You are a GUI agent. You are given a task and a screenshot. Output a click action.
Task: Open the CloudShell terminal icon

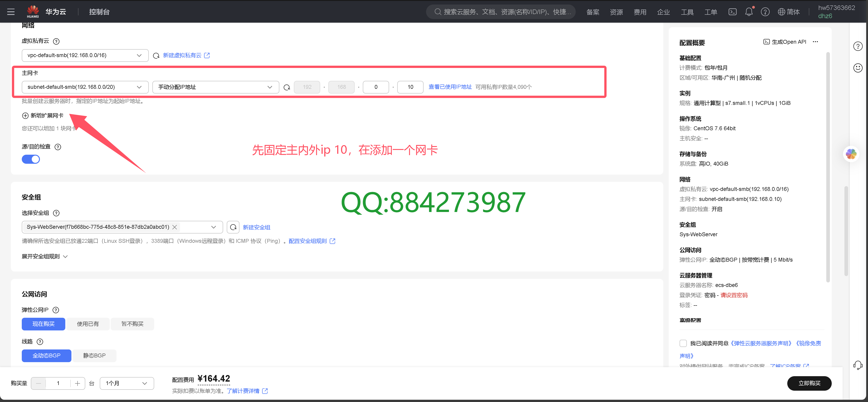tap(732, 12)
